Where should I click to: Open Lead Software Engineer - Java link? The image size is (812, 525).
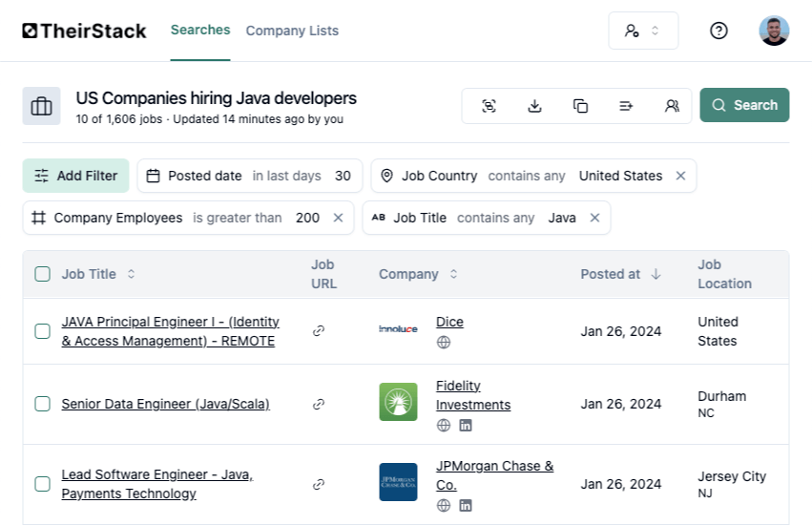point(157,484)
